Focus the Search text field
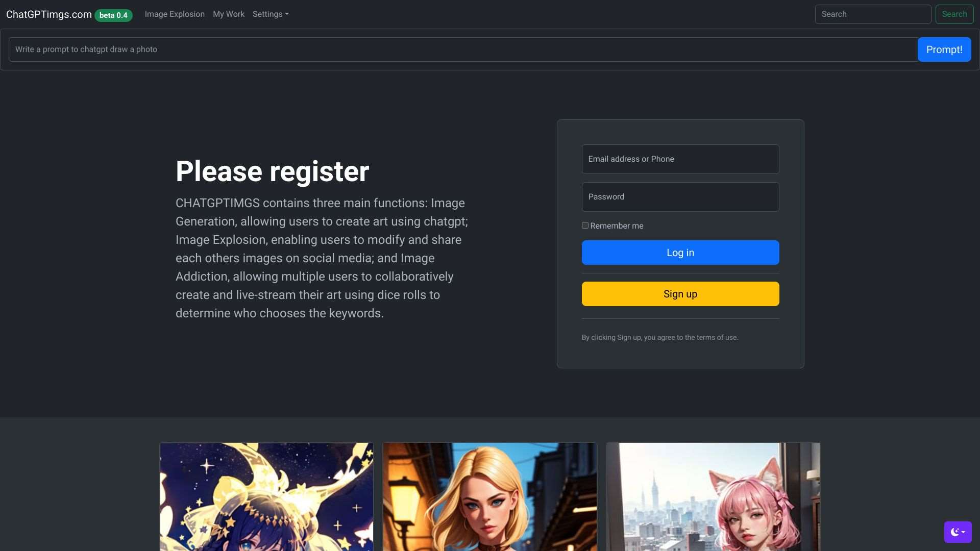The image size is (980, 551). click(x=873, y=14)
